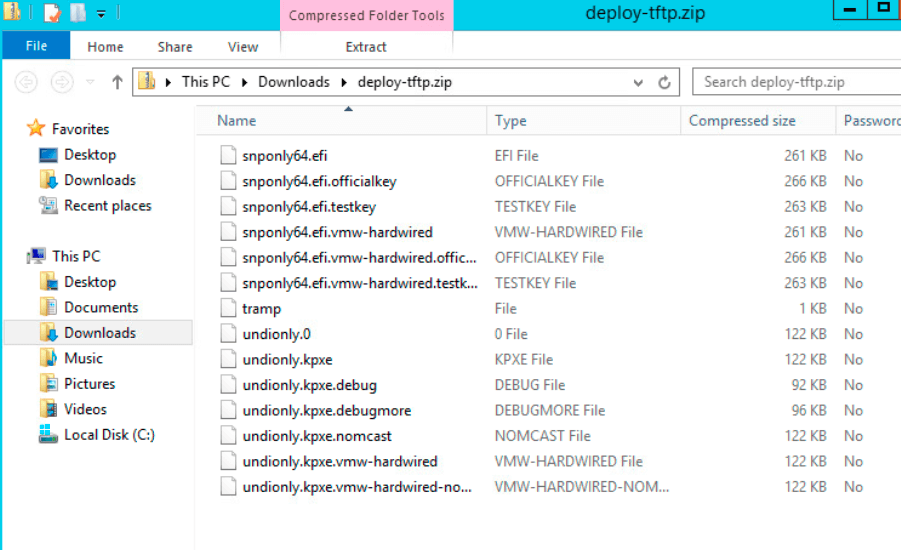The height and width of the screenshot is (550, 901).
Task: Select the file undionly.kpxe.debugmore
Action: pos(326,410)
